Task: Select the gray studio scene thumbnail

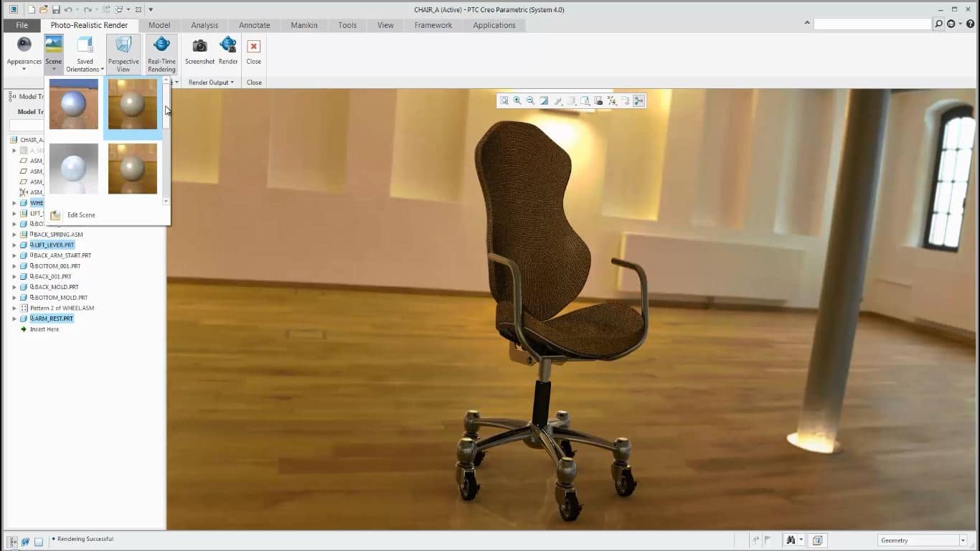Action: coord(74,169)
